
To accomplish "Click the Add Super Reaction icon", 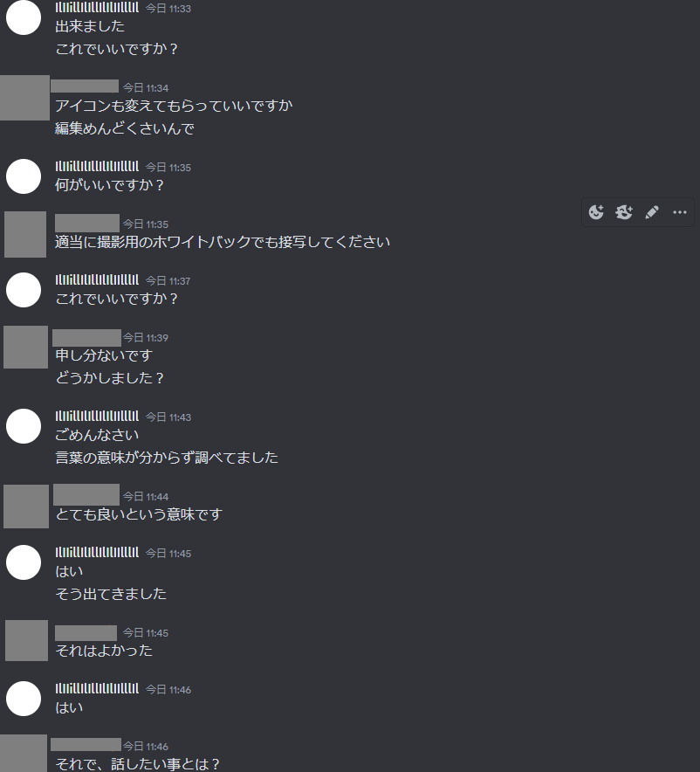I will click(624, 212).
